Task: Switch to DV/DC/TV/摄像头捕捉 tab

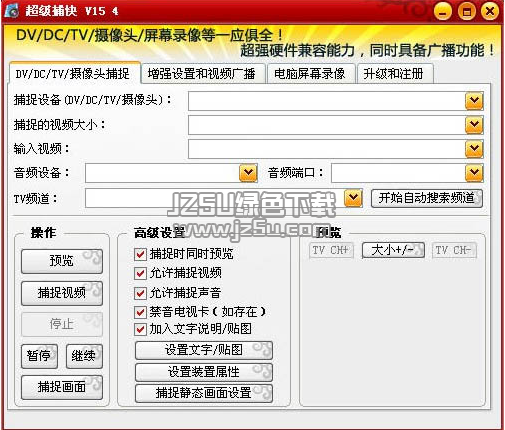Action: click(x=74, y=73)
